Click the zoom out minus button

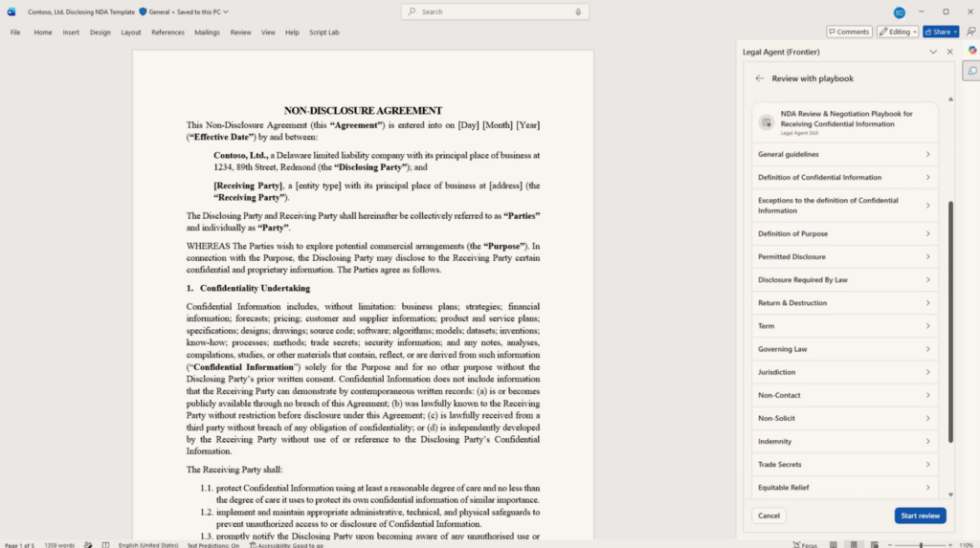[890, 545]
